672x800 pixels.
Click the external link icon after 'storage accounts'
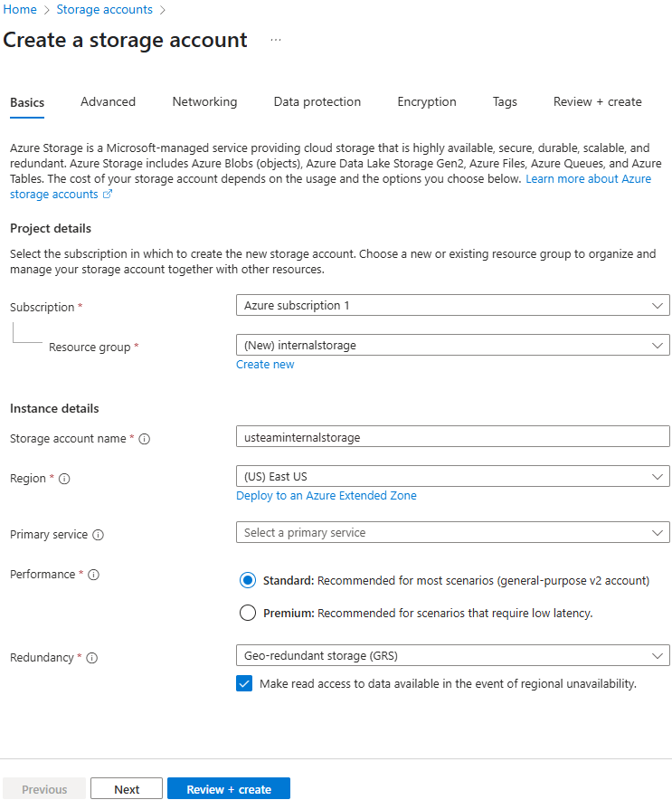point(108,195)
